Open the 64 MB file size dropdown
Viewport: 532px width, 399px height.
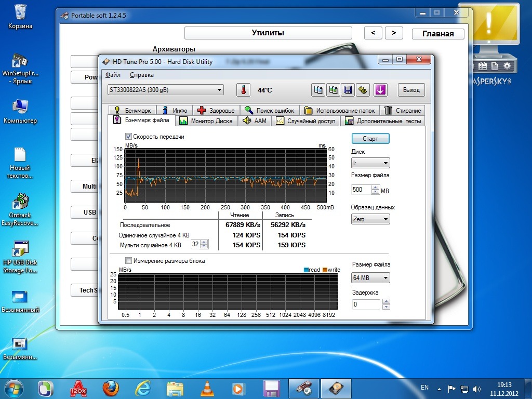click(370, 277)
